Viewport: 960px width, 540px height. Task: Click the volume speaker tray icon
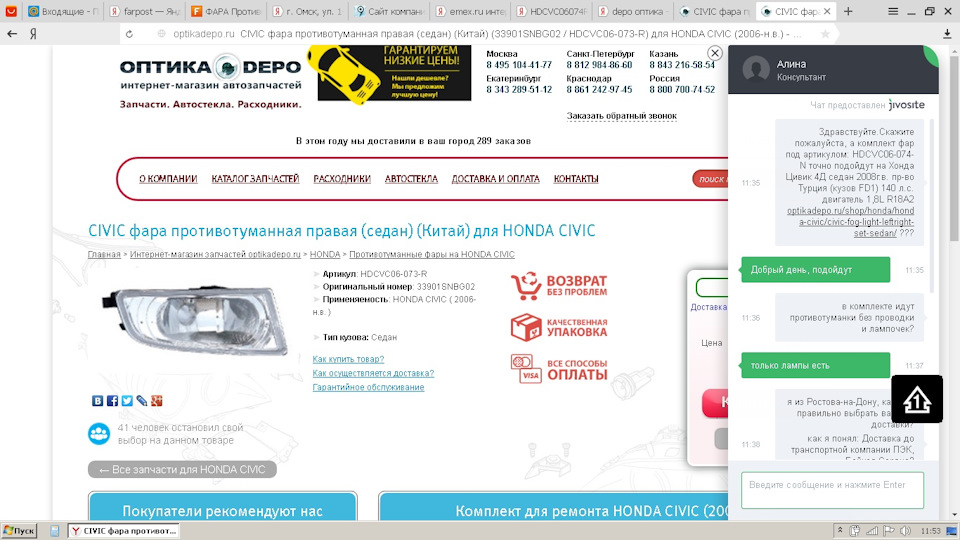pos(905,531)
